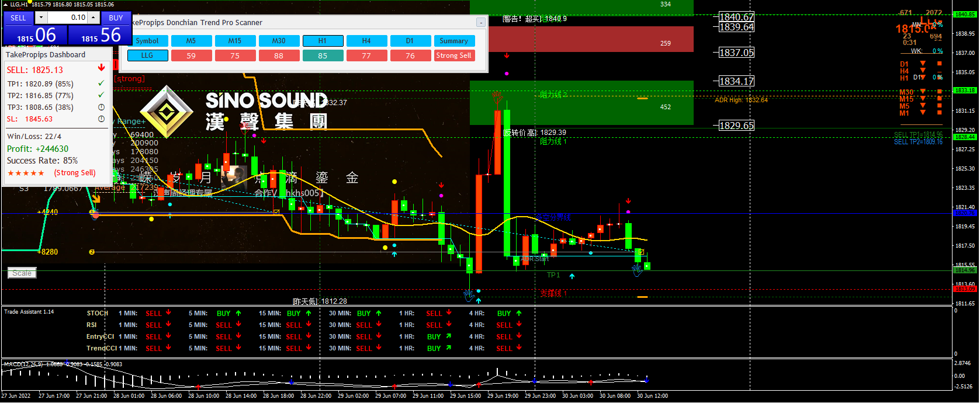
Task: Click the 1829.65 price level label
Action: click(736, 126)
